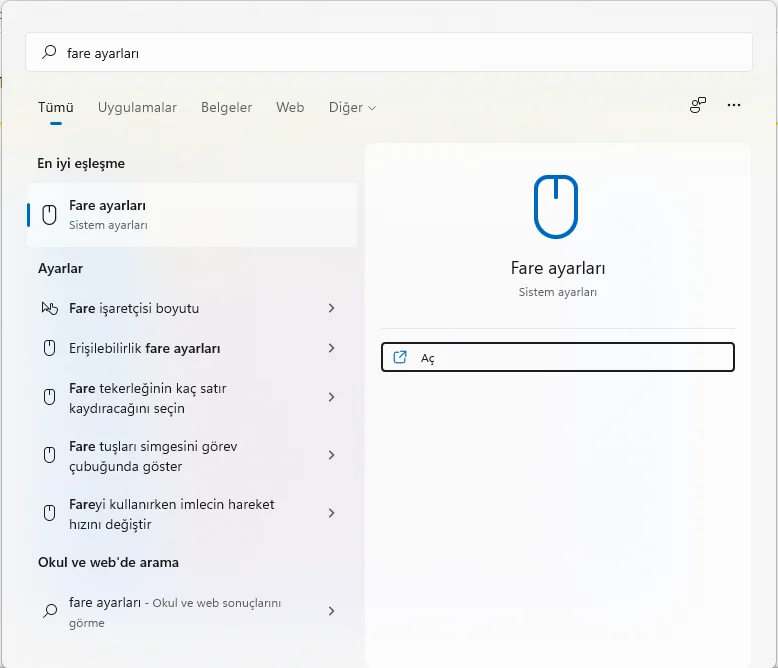Click the account/feedback icon near top right
Image resolution: width=778 pixels, height=668 pixels.
(x=698, y=105)
